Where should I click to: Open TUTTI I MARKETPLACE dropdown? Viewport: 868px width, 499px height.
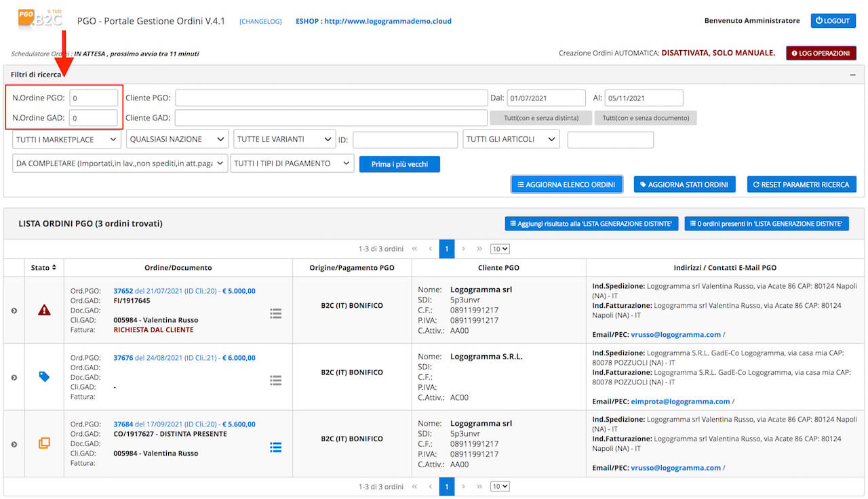click(x=67, y=140)
